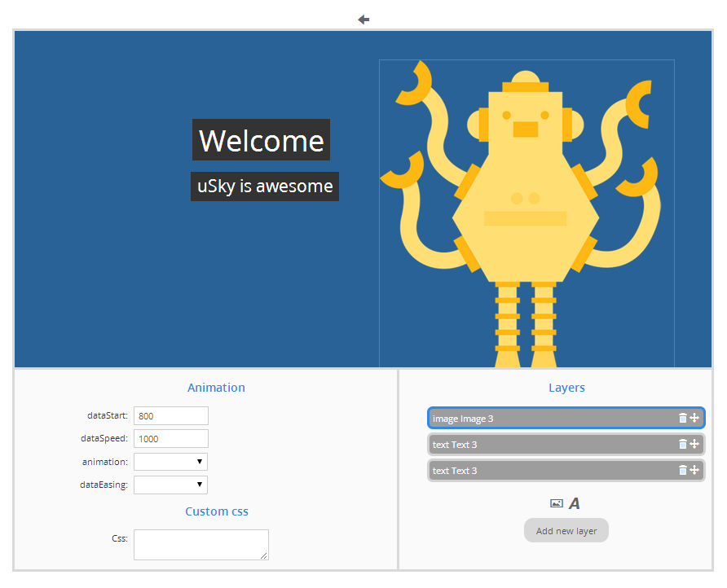Click the add text layer 'A' icon

pos(575,503)
